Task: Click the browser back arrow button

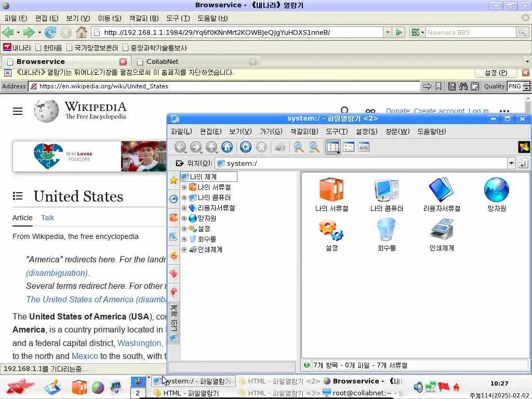Action: pyautogui.click(x=8, y=33)
